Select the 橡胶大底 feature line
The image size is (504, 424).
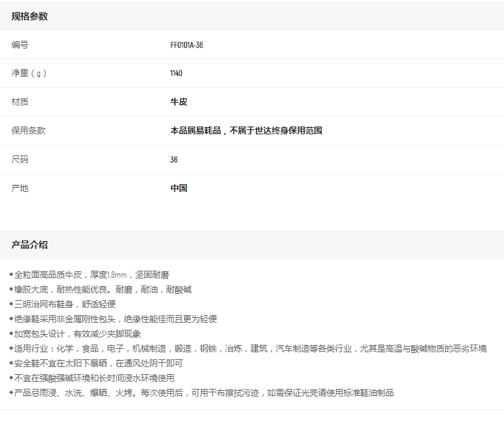pos(103,290)
